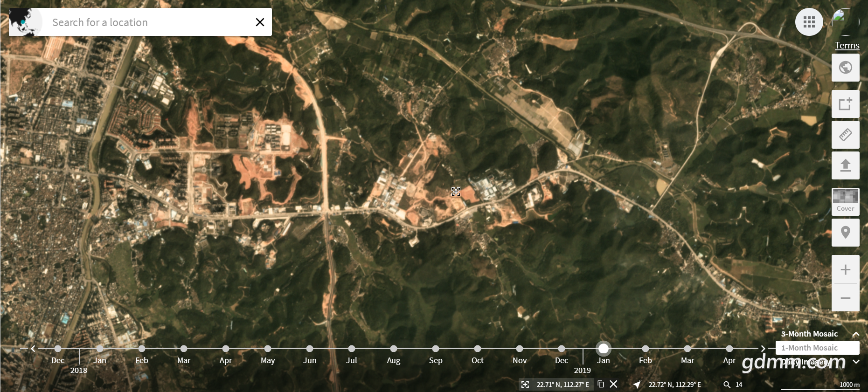
Task: Select the draw area of interest tool
Action: pos(845,104)
